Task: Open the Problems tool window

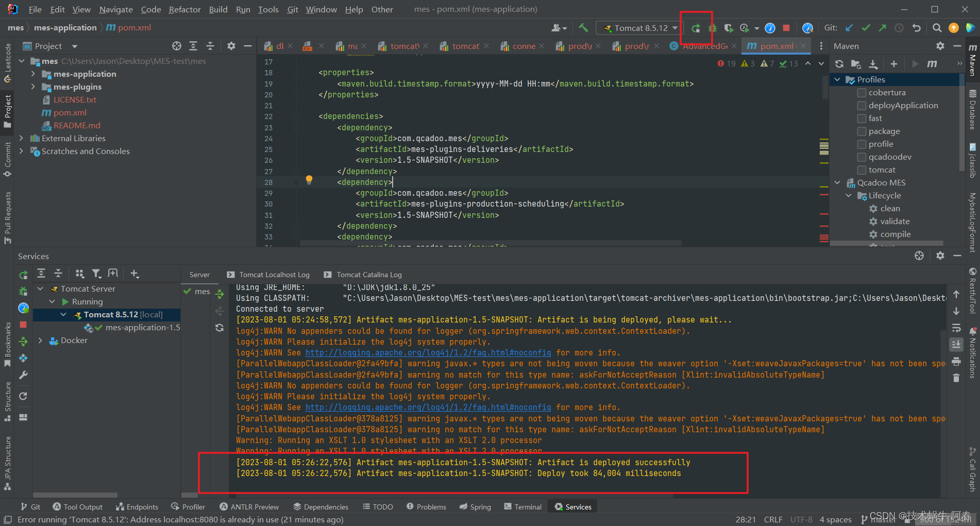Action: [x=426, y=507]
